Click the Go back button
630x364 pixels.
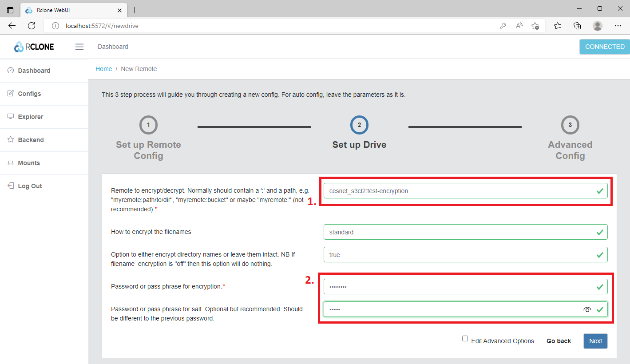pos(559,341)
